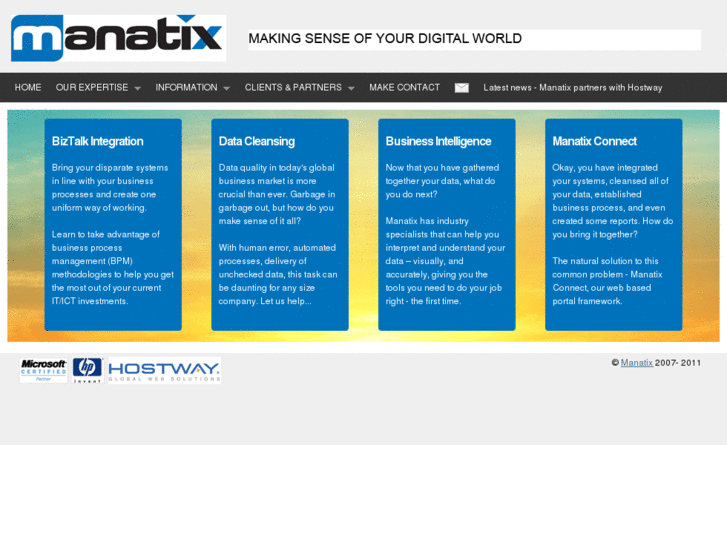Expand the dropdown arrow beside INFORMATION
The height and width of the screenshot is (545, 727).
pyautogui.click(x=226, y=88)
